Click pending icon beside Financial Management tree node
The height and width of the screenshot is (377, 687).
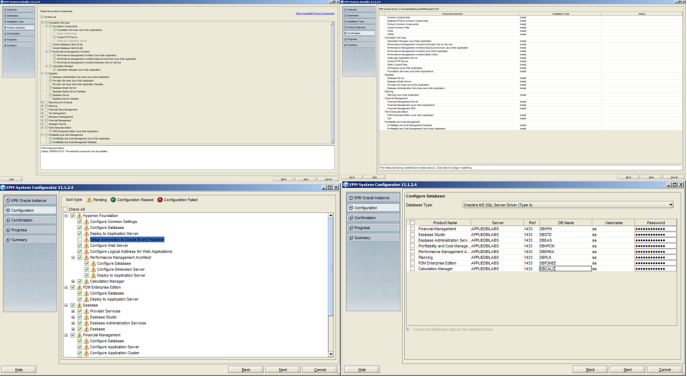click(x=79, y=335)
